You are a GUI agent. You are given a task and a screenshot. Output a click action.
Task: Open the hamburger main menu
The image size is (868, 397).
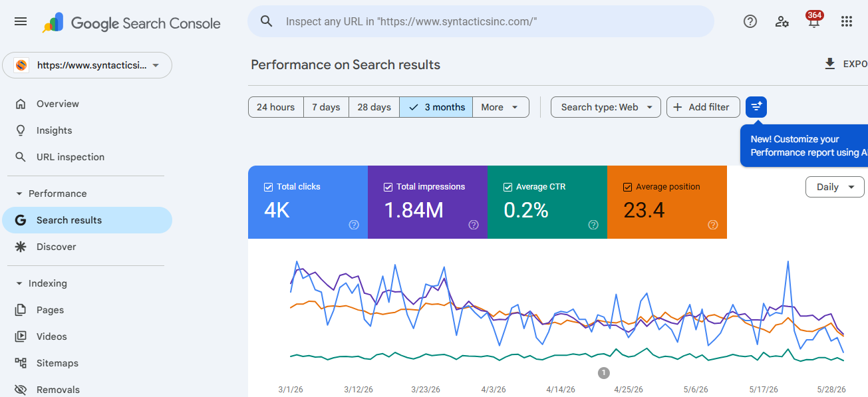pos(21,21)
